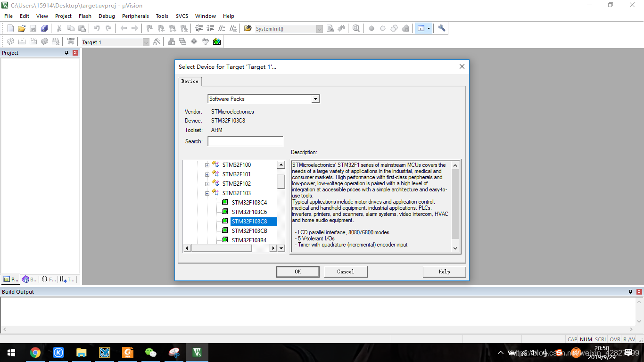Open the Window layout dropdown button

point(429,28)
